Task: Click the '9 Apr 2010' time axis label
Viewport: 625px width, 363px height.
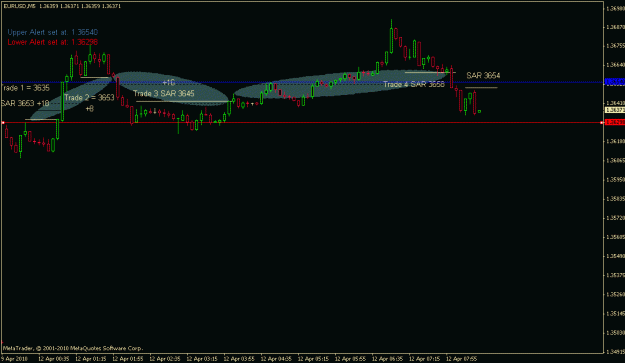Action: coord(14,359)
